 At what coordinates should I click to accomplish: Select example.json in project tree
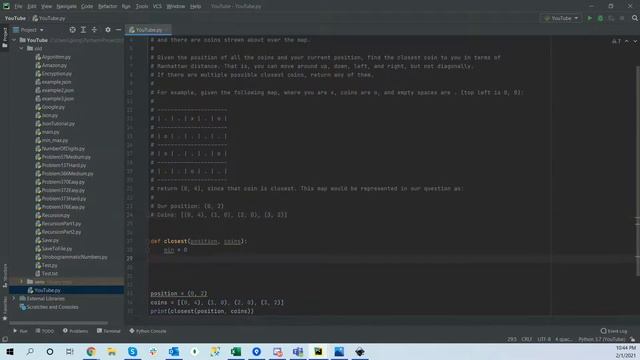tap(53, 82)
